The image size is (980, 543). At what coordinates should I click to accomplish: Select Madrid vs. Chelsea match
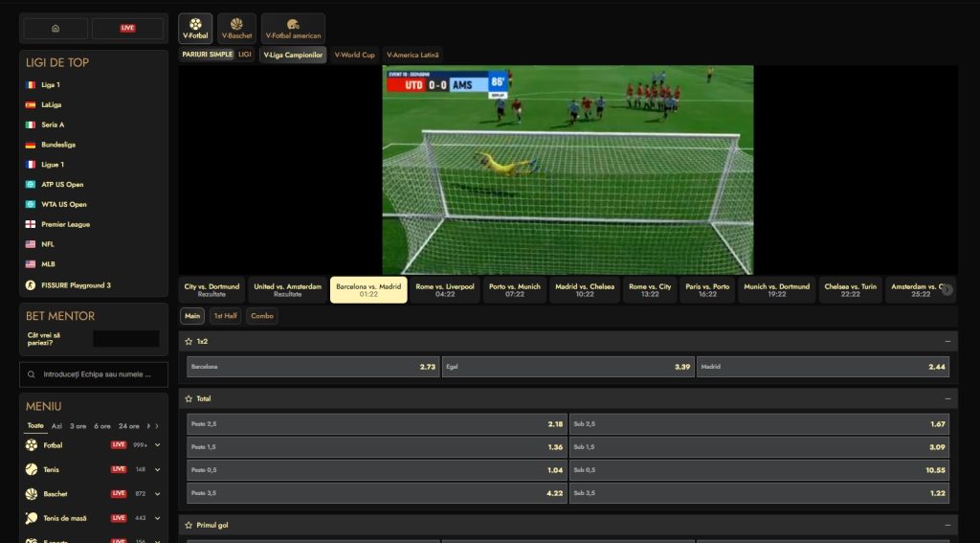[585, 290]
